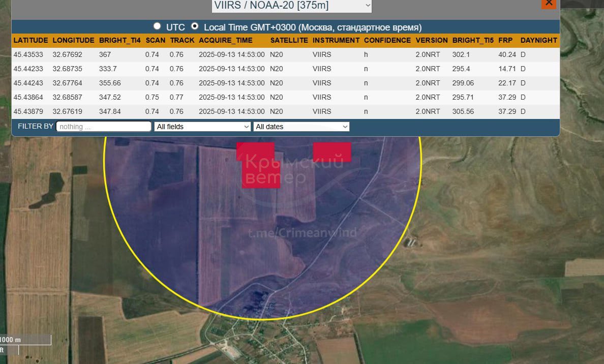
Task: Sort by the CONFIDENCE column header
Action: (x=387, y=40)
